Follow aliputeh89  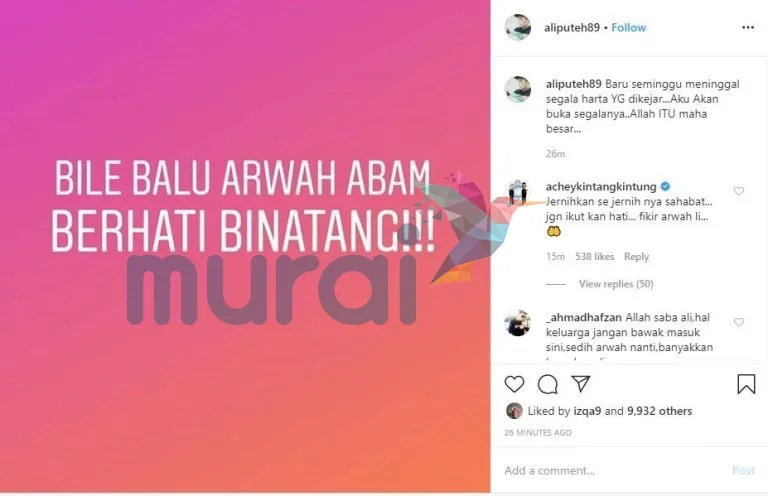(628, 27)
